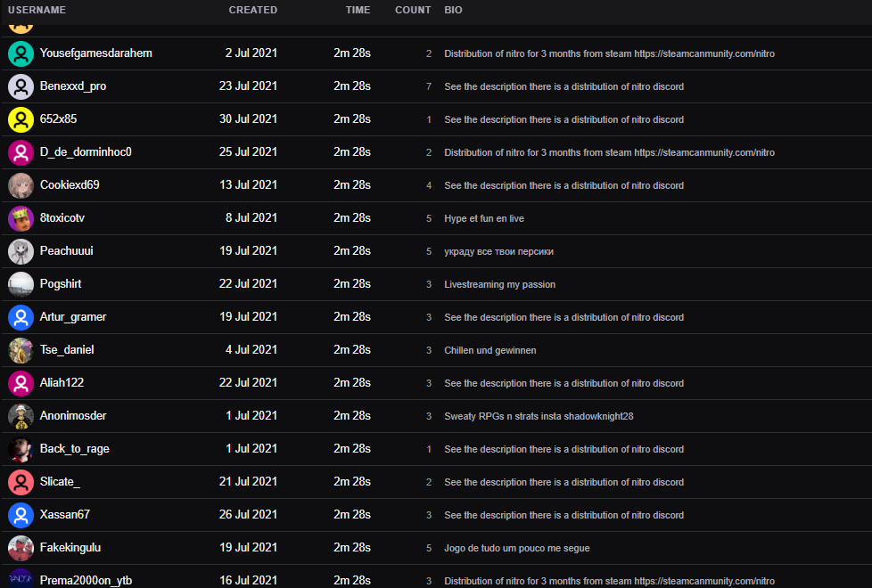
Task: Sort by the USERNAME column header
Action: click(37, 10)
